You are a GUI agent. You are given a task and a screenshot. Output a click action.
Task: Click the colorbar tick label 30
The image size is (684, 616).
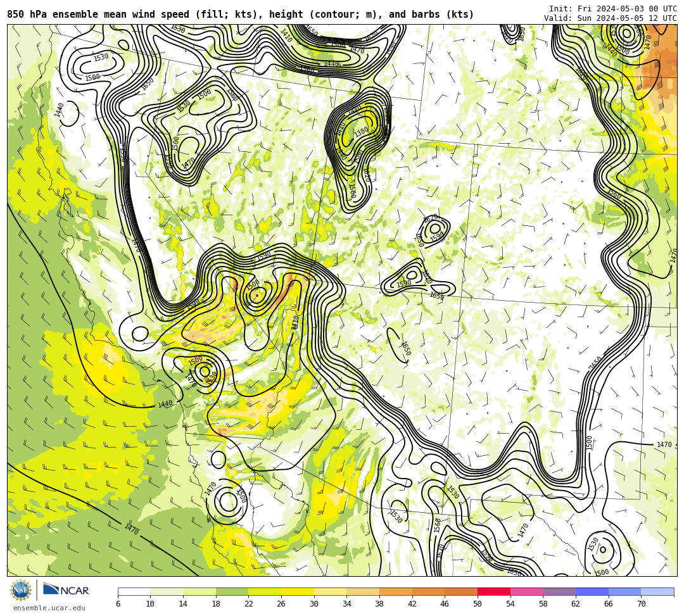(x=314, y=604)
